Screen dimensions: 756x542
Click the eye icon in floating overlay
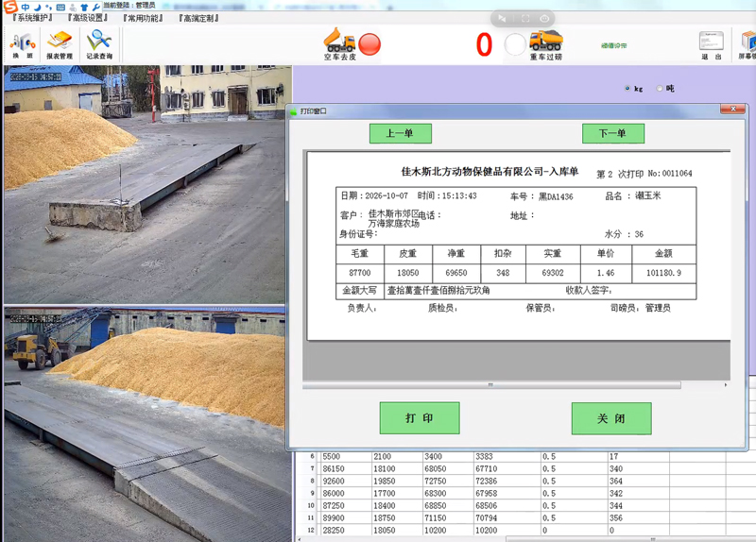point(544,18)
